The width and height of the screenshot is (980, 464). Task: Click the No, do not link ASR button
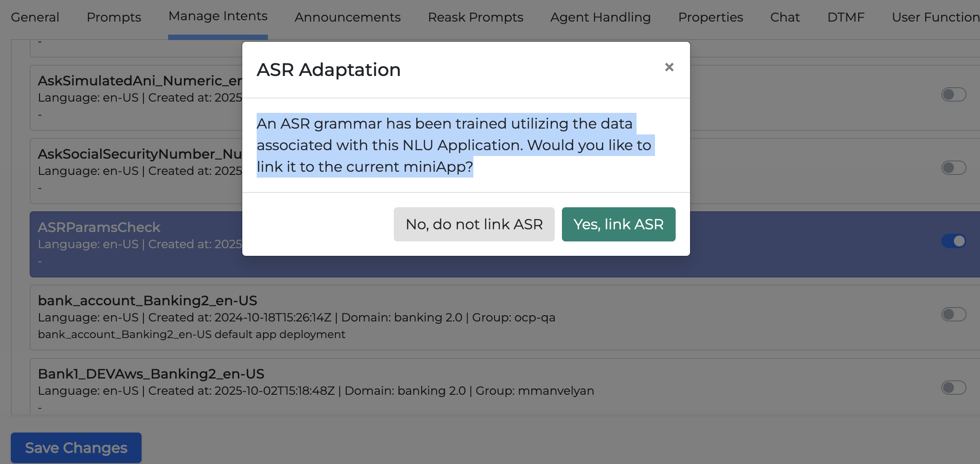474,224
